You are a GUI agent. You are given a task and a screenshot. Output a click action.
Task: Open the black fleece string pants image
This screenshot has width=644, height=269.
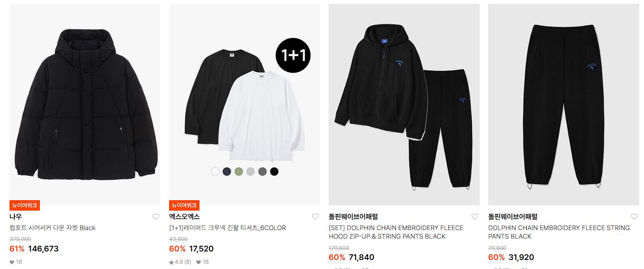click(x=564, y=104)
